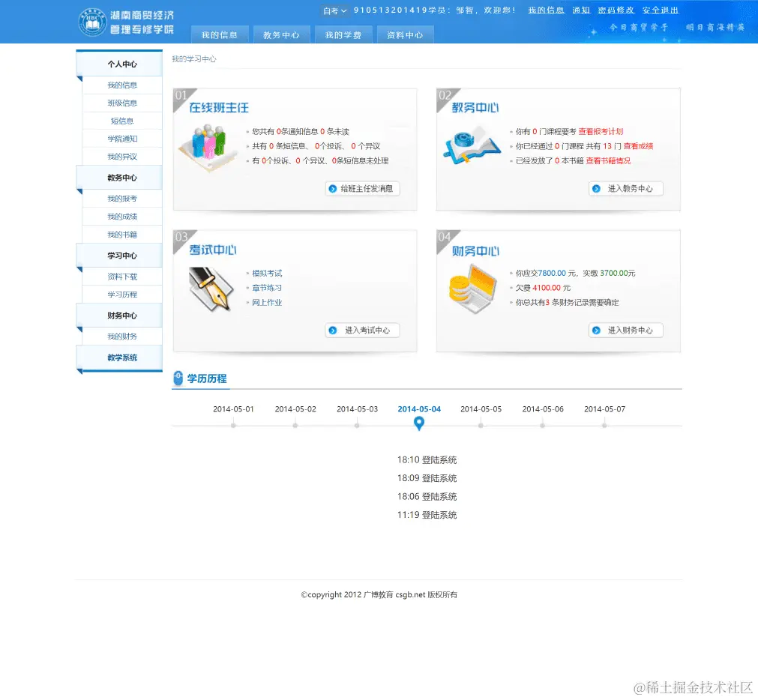Click the school emblem logo

click(92, 21)
